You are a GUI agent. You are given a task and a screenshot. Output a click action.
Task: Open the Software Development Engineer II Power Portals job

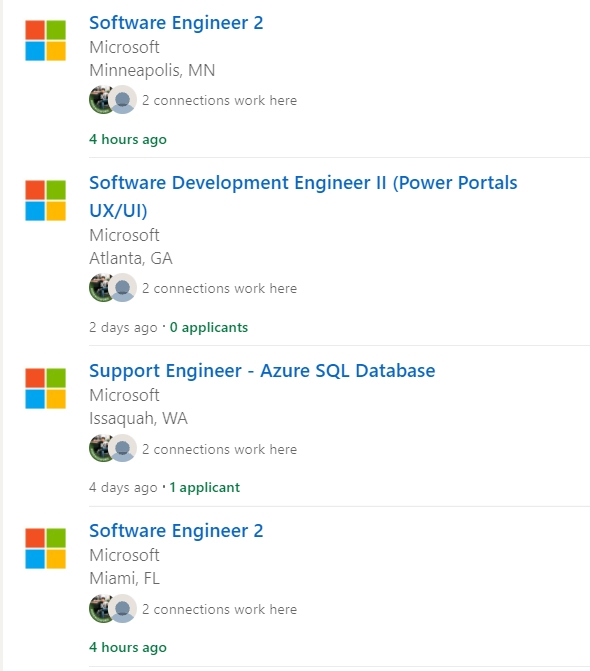coord(303,196)
